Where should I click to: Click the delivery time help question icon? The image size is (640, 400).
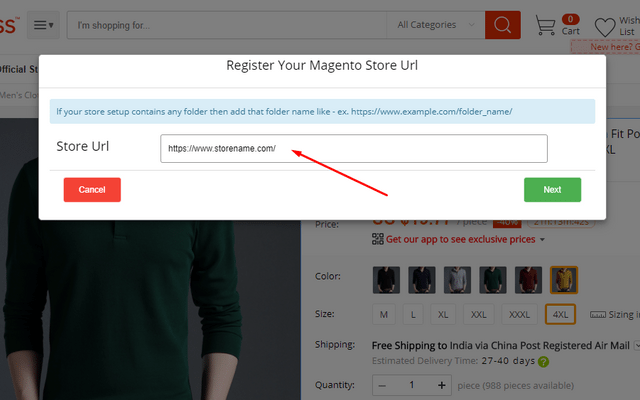pos(543,362)
